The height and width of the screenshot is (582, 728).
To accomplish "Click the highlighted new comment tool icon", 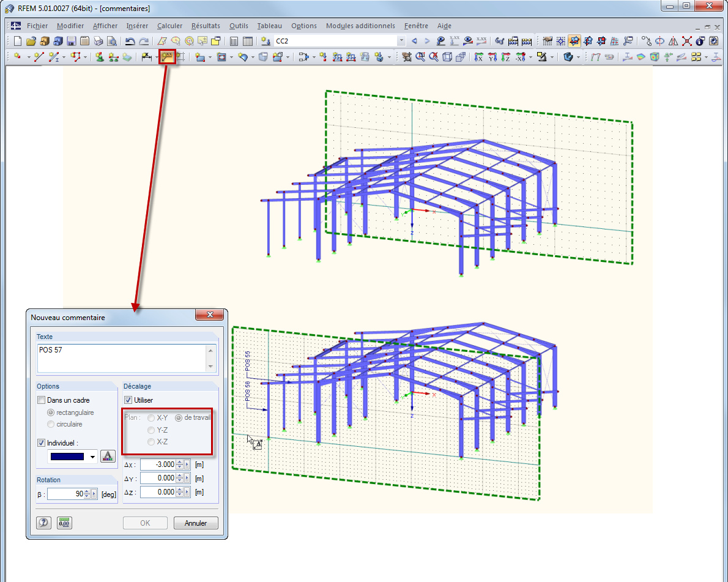I will pyautogui.click(x=167, y=57).
